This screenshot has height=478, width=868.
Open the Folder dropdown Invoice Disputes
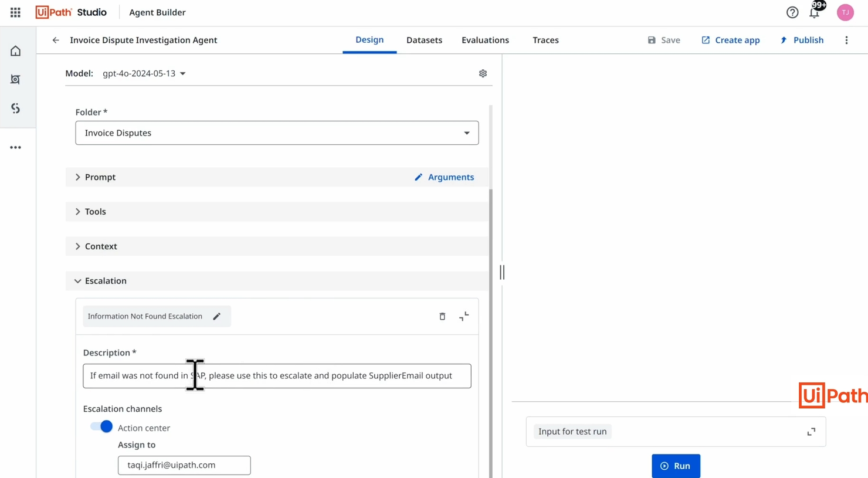coord(277,133)
